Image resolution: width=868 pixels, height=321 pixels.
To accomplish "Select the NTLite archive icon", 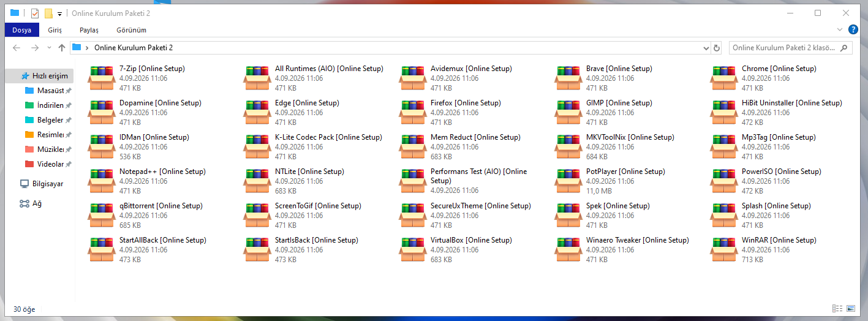I will 258,181.
